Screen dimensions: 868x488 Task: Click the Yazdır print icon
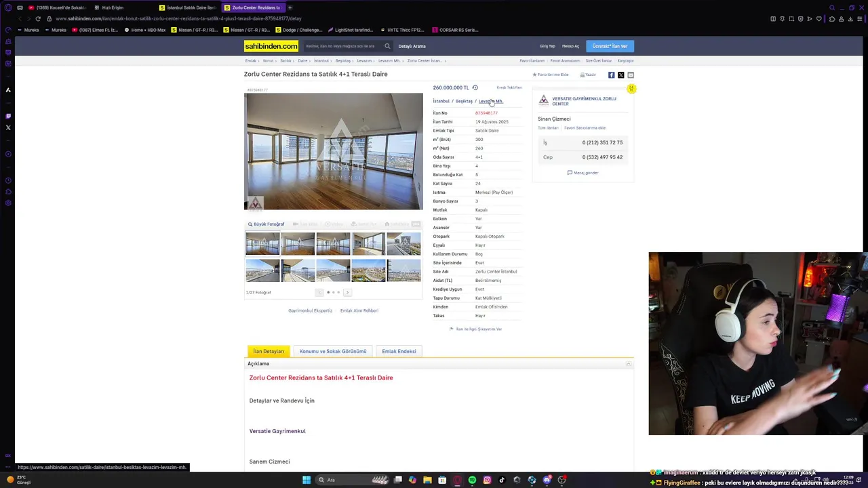(587, 75)
